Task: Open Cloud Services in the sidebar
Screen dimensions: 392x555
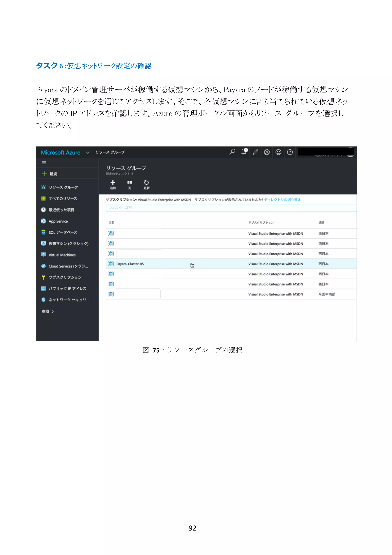Action: click(x=65, y=266)
